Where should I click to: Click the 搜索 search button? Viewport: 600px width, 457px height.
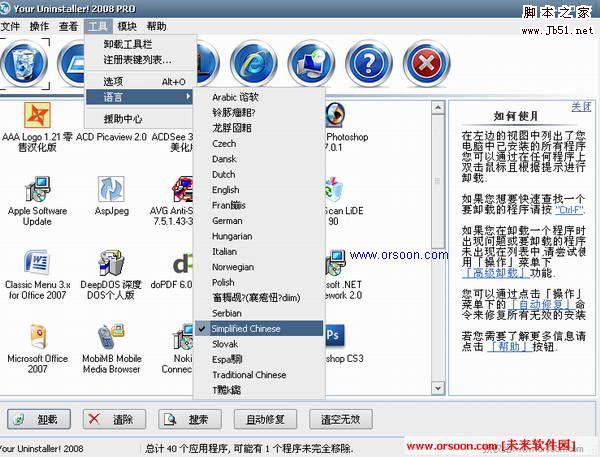tap(189, 419)
